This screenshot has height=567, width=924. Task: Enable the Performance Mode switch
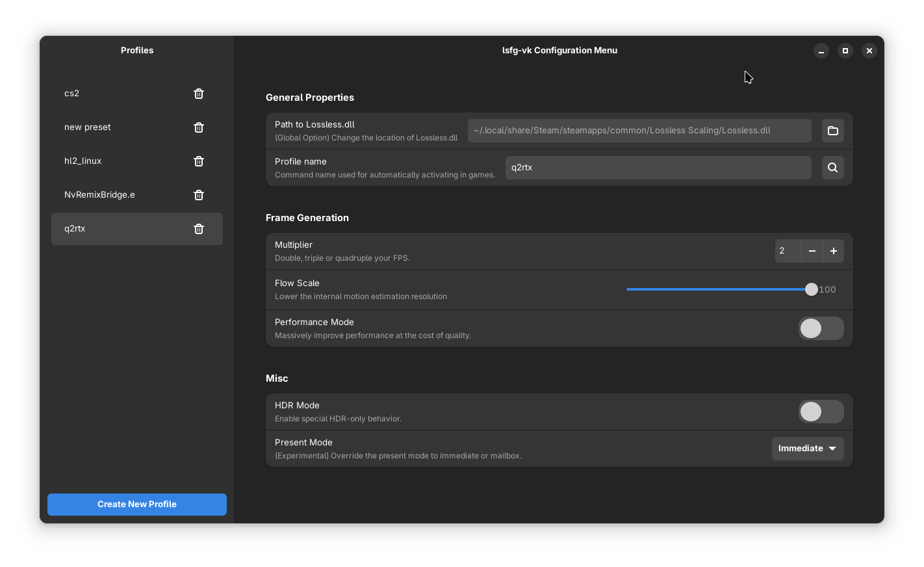coord(821,328)
